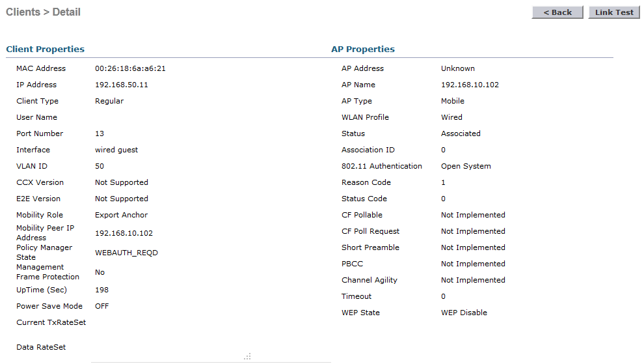The image size is (644, 364).
Task: Click the Client Properties section header
Action: 45,49
